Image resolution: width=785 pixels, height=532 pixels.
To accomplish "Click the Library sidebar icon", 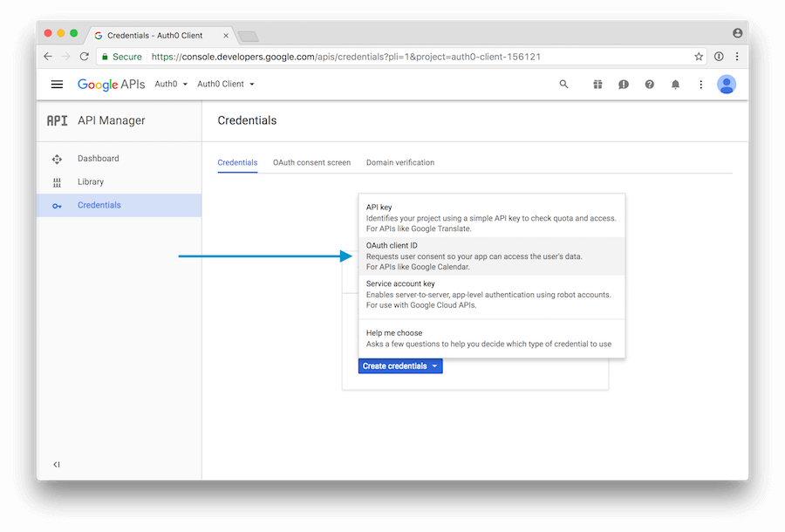I will point(57,182).
